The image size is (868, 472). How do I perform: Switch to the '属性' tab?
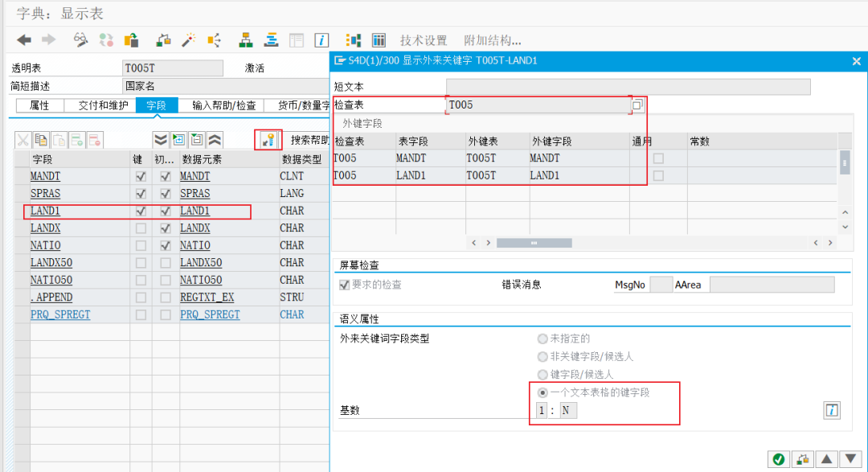click(40, 105)
